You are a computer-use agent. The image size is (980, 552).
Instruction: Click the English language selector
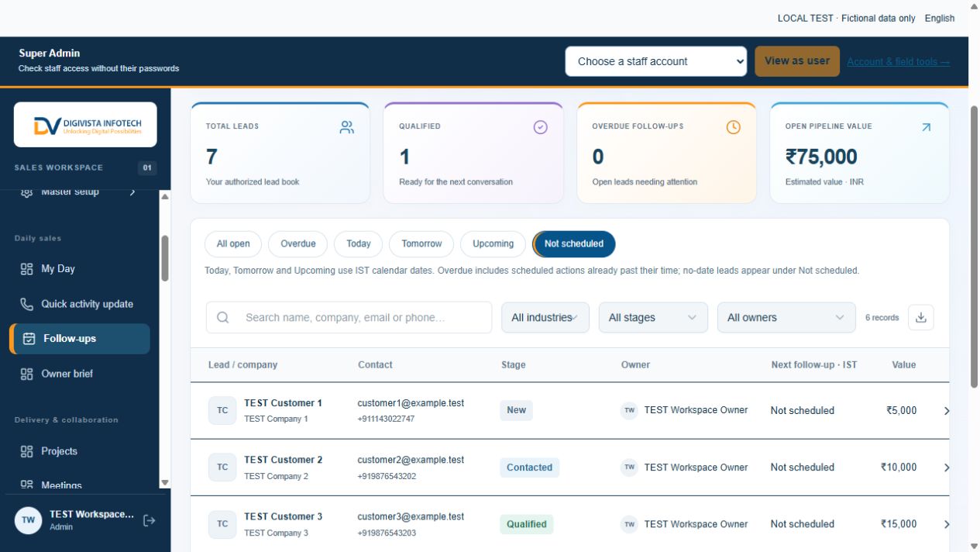940,18
